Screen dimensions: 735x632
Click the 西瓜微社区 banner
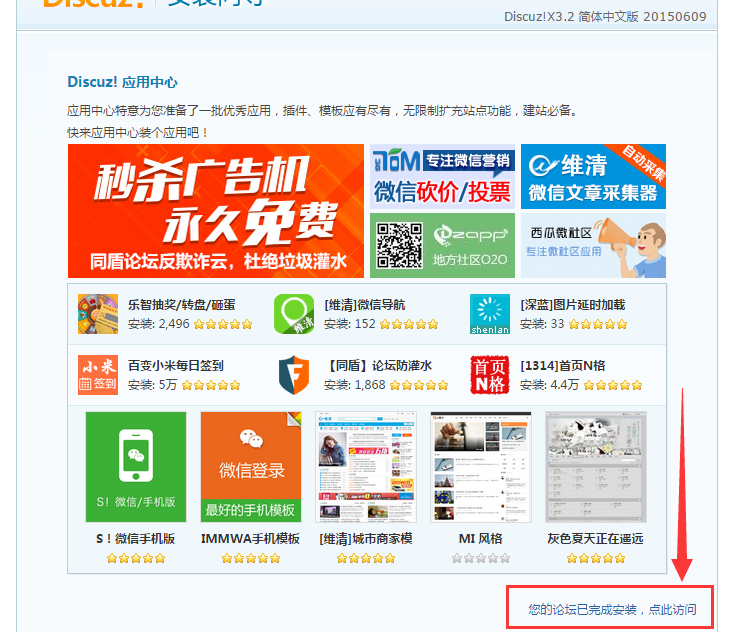[x=593, y=245]
